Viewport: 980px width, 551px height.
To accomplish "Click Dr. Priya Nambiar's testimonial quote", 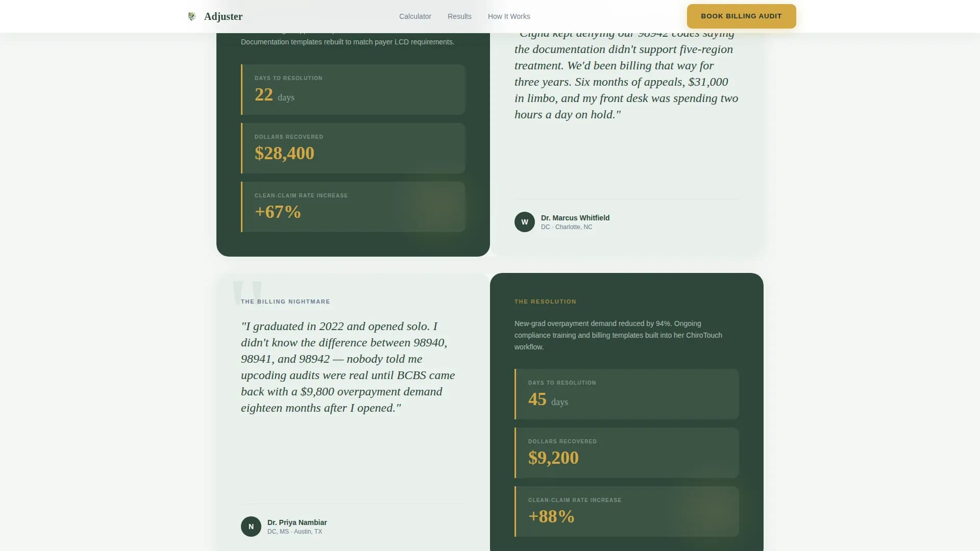I will coord(348,367).
